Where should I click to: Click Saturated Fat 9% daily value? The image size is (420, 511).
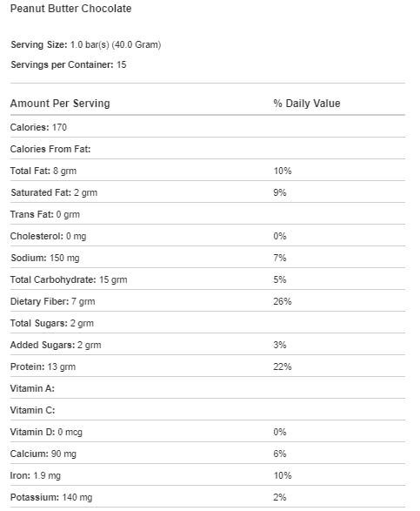[280, 192]
